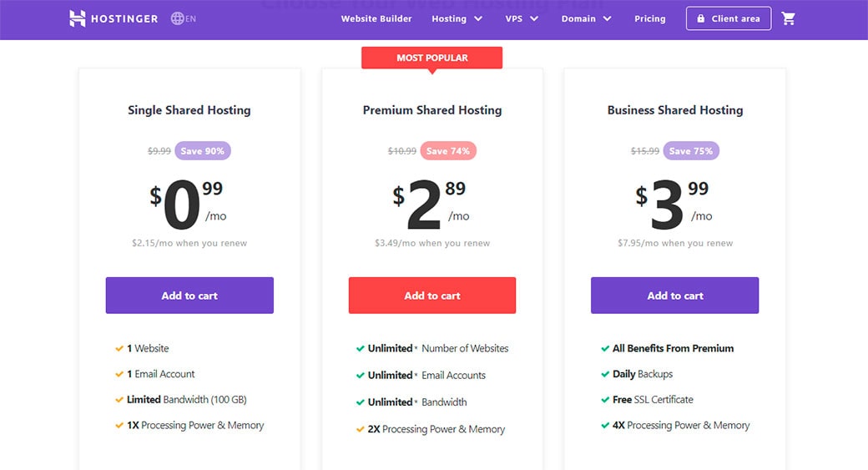The image size is (868, 470).
Task: Click the lock icon in Client area
Action: [701, 19]
